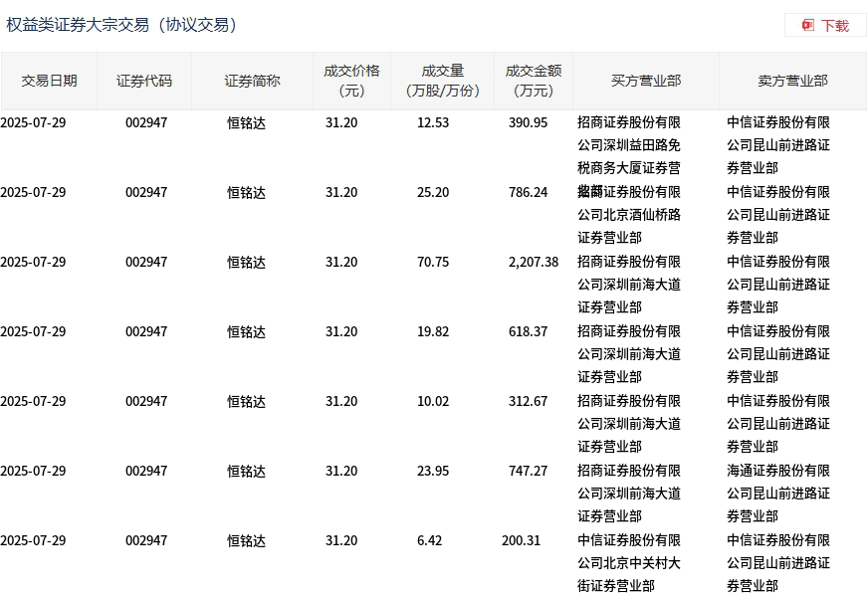Click the 卖方营业部 column header

coord(792,81)
